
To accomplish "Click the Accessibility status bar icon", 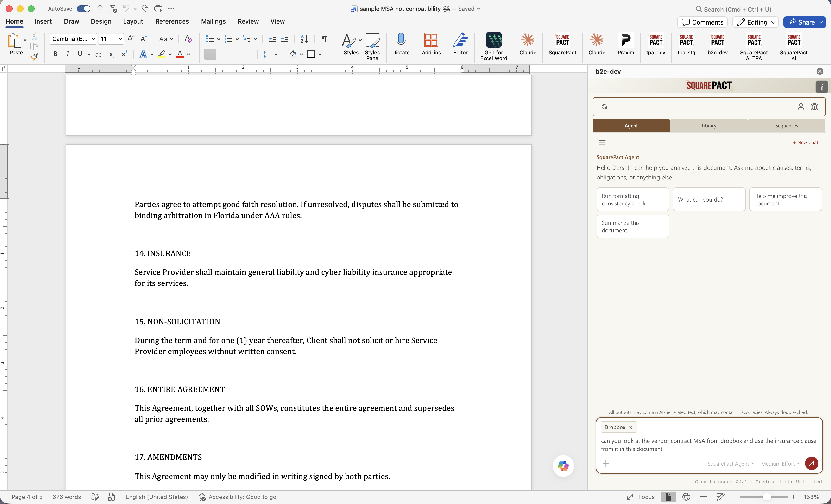I will [x=202, y=497].
